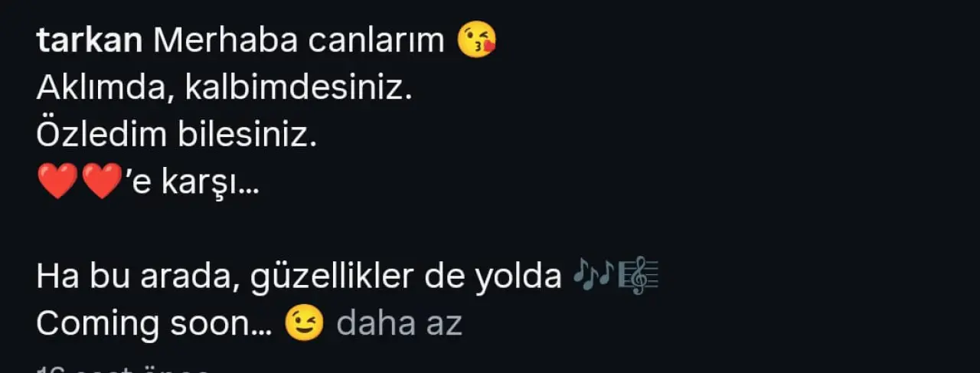
Task: Click the 'Coming soon...' text
Action: (x=154, y=325)
